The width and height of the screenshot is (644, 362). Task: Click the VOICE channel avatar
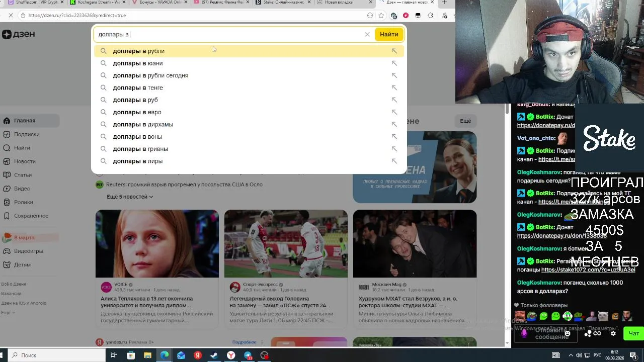(106, 287)
